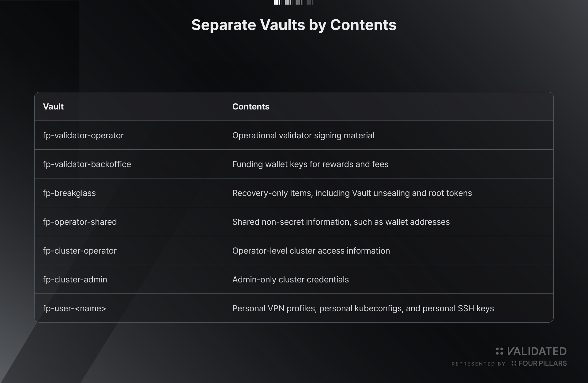Click the 'REPRESENTED BY' label
Viewport: 588px width, 383px height.
click(478, 364)
